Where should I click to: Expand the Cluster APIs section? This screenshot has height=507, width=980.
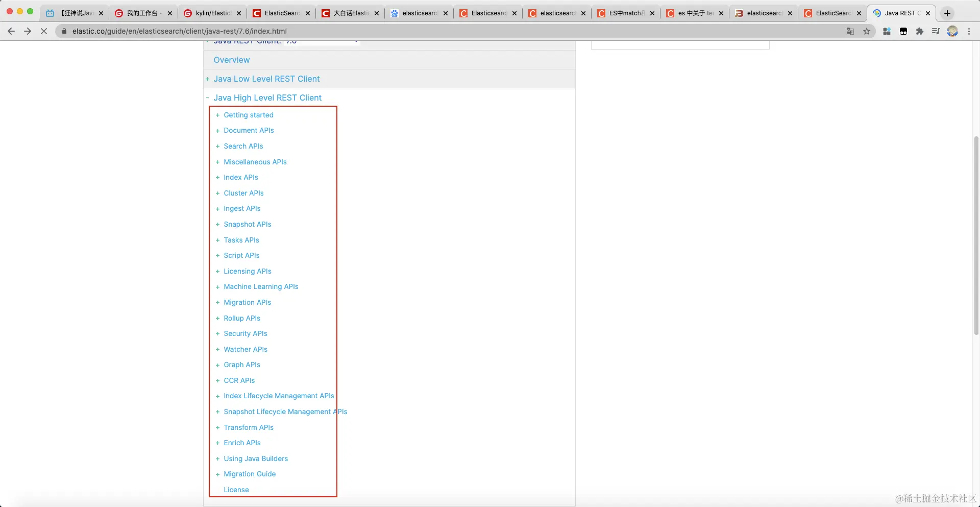click(x=217, y=194)
